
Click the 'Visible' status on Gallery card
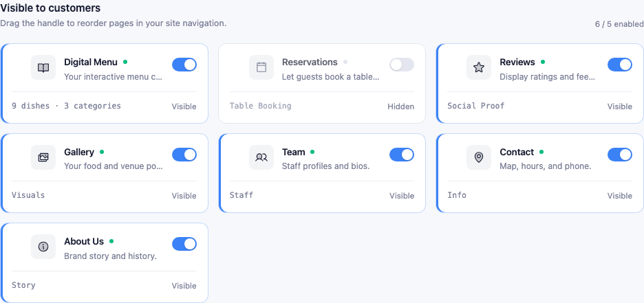[x=184, y=196]
